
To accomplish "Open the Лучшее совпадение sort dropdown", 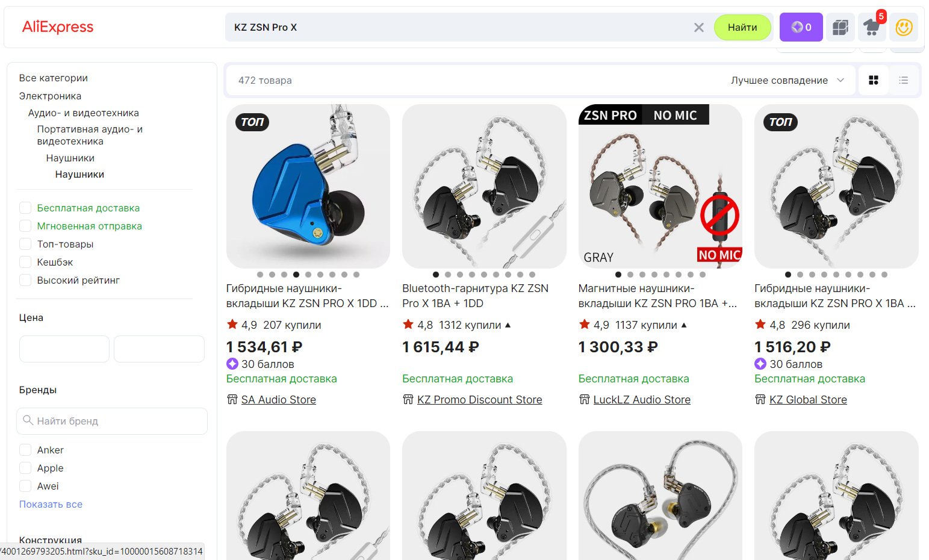I will [x=788, y=80].
